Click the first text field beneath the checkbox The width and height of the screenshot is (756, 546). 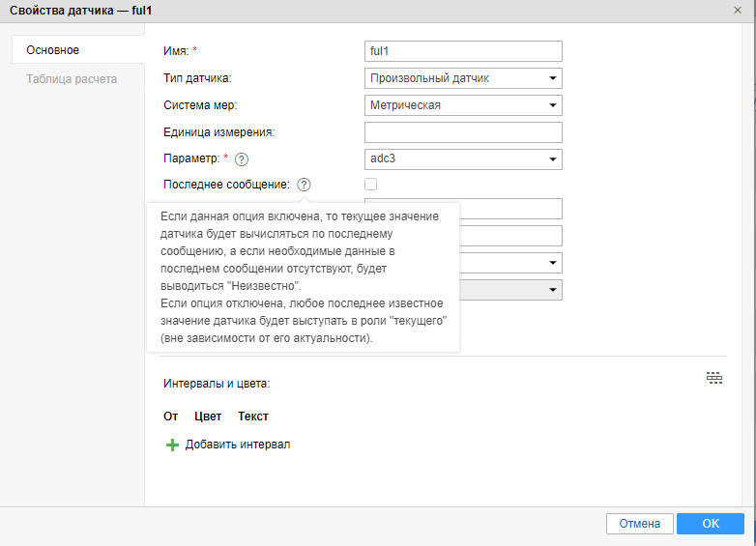510,209
